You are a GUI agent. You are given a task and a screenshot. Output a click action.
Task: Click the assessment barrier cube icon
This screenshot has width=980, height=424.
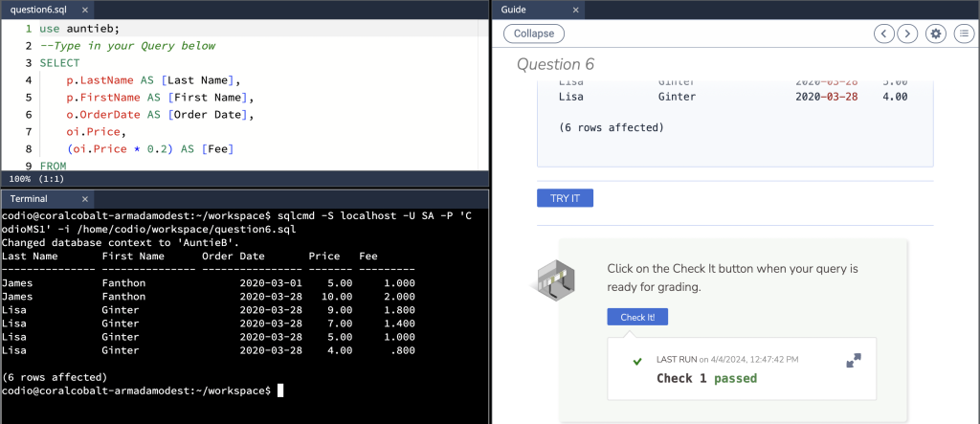[x=556, y=277]
